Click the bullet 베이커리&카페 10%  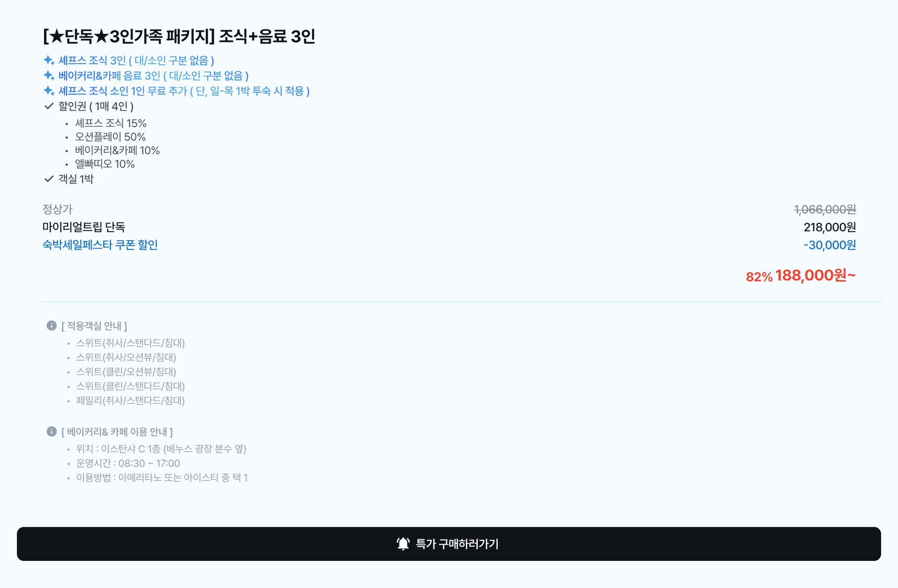pos(117,150)
